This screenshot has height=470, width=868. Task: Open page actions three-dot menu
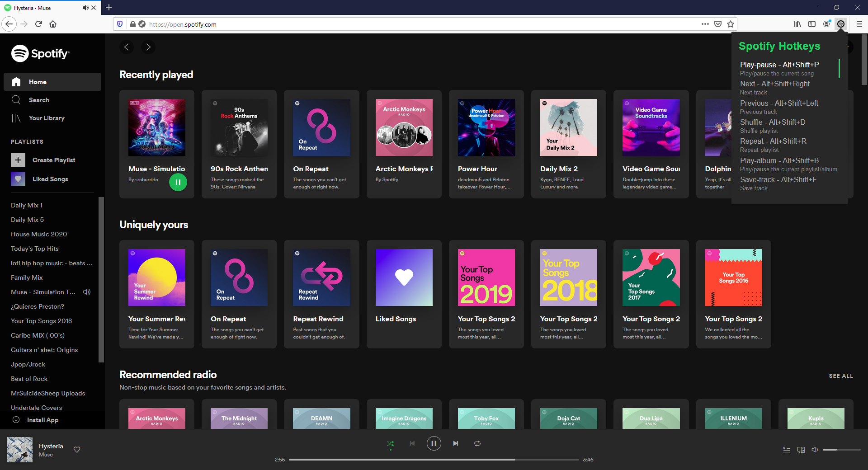[705, 24]
